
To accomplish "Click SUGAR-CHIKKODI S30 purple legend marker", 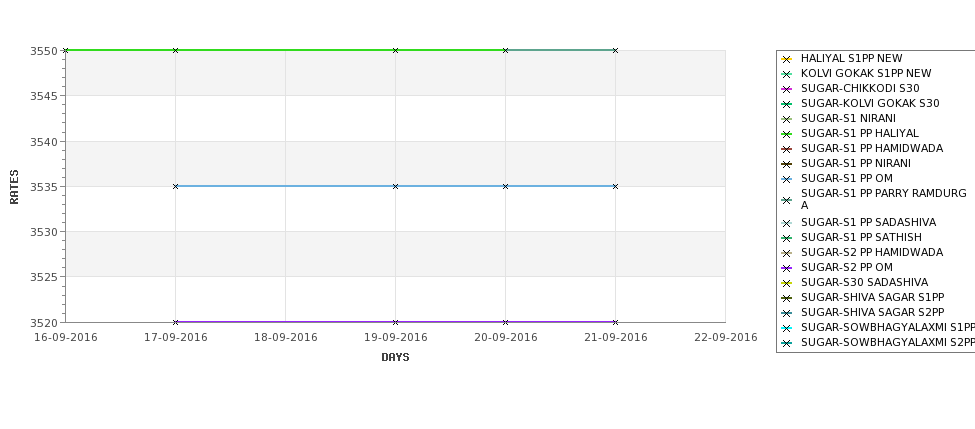I will 787,89.
